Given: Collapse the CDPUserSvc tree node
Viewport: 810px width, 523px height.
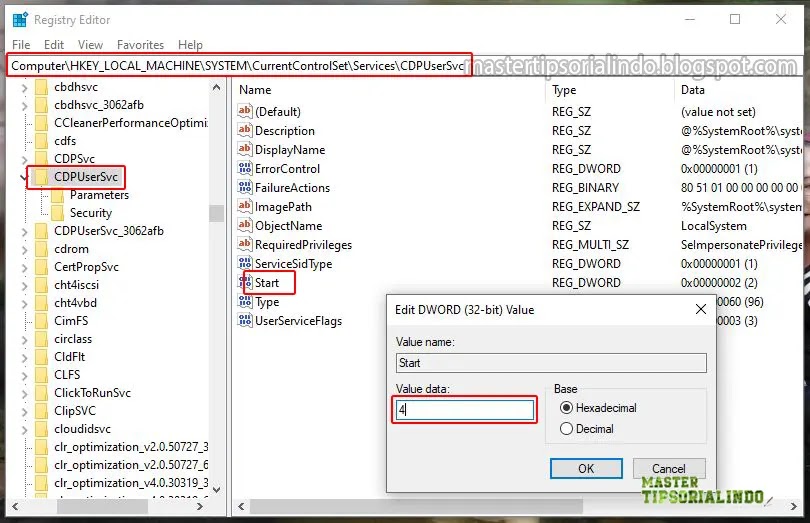Looking at the screenshot, I should point(24,177).
